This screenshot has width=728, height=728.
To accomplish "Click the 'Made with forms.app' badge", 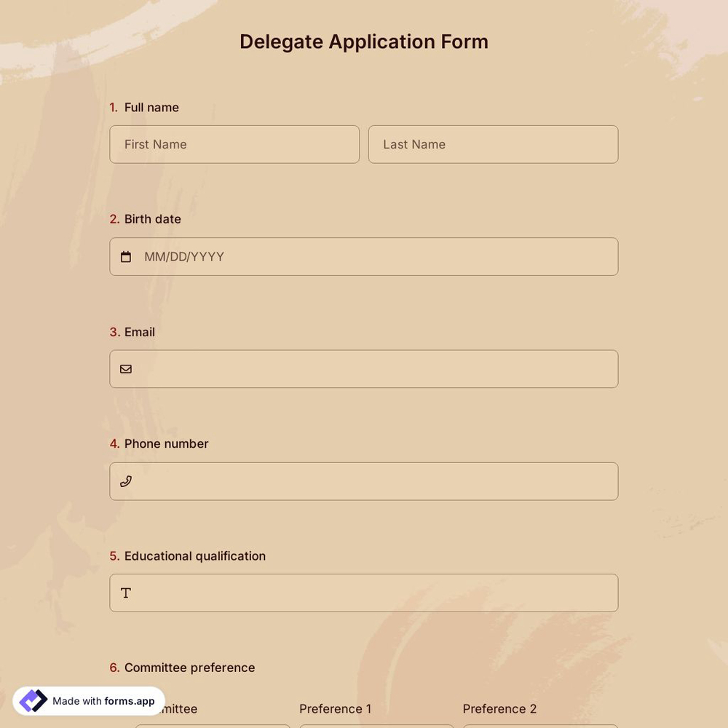I will pos(87,700).
